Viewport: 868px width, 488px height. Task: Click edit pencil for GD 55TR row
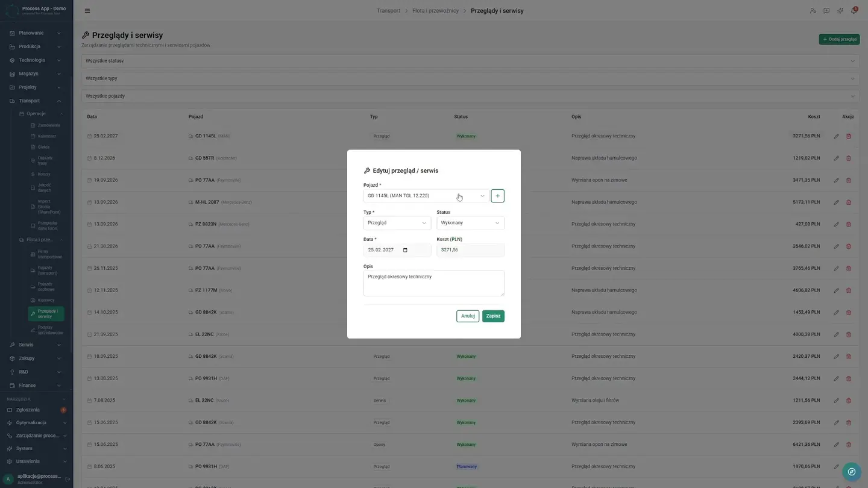836,158
